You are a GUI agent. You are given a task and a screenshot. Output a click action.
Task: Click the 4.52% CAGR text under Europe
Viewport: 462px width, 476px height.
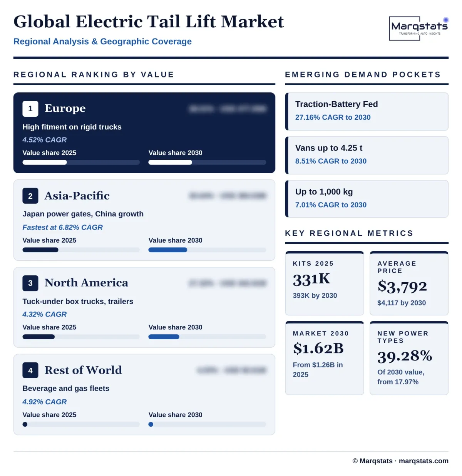pos(45,140)
